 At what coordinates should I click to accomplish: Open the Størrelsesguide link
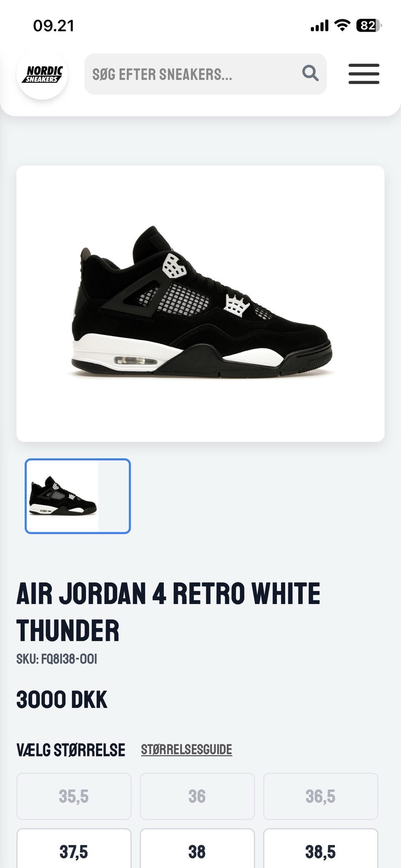(x=186, y=749)
